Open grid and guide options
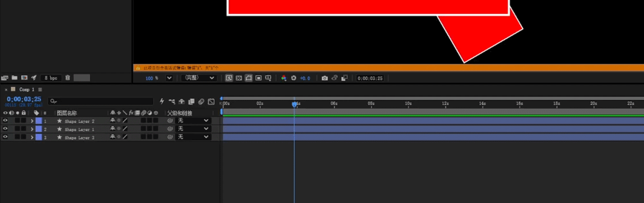The width and height of the screenshot is (644, 203). [268, 78]
